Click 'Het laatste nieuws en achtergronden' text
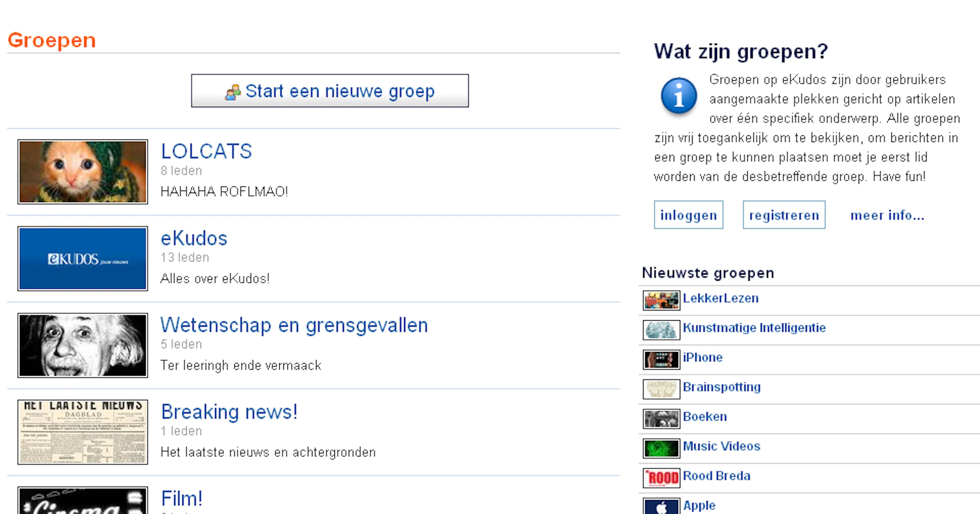Screen dimensions: 980x514 click(268, 452)
